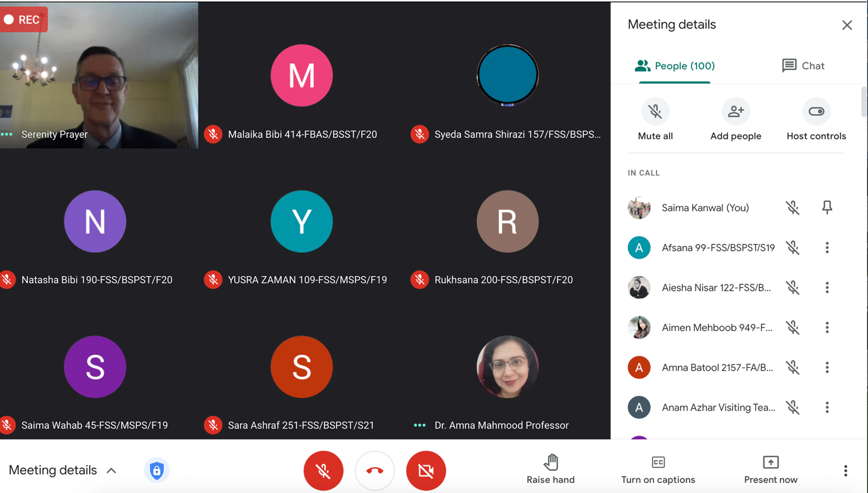Click the Natasha Bibi avatar N
The width and height of the screenshot is (868, 493).
coord(95,221)
